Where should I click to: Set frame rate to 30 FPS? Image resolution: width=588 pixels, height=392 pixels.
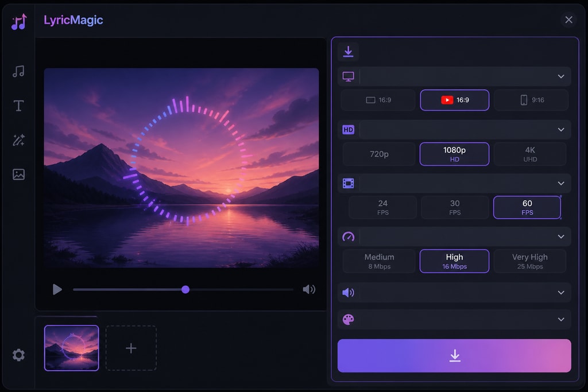pyautogui.click(x=455, y=207)
